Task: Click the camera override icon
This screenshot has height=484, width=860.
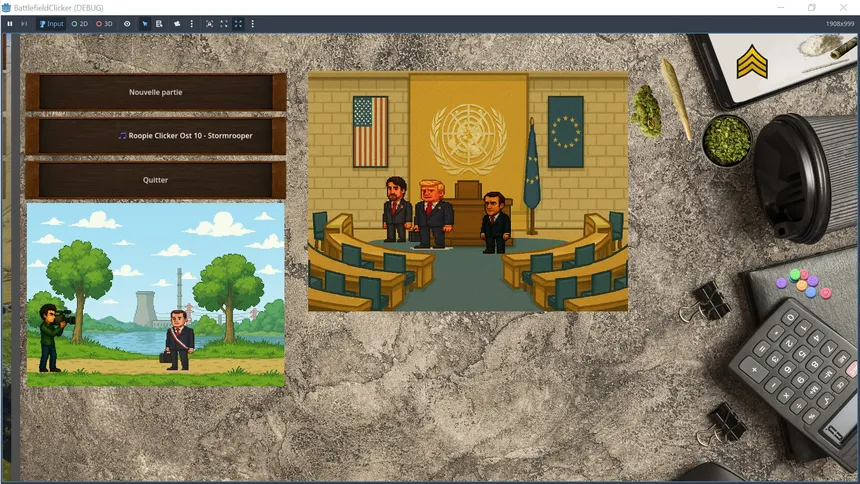Action: [177, 23]
